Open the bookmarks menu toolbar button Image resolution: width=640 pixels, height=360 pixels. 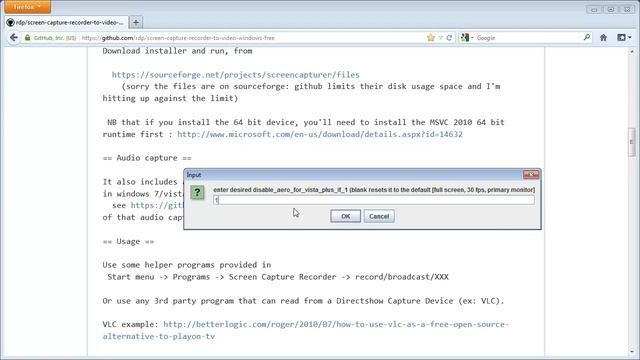click(624, 38)
